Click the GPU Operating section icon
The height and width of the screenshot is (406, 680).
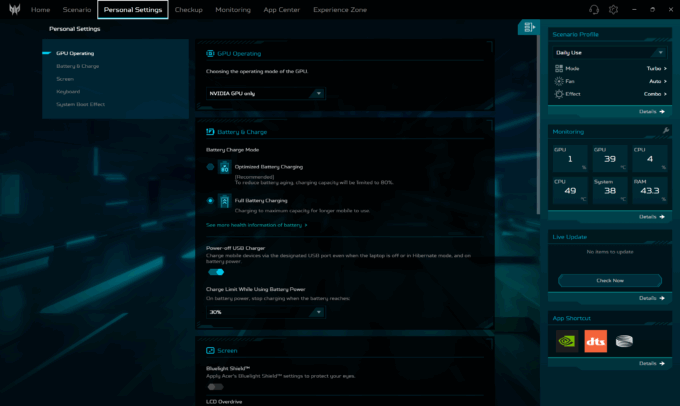tap(210, 53)
